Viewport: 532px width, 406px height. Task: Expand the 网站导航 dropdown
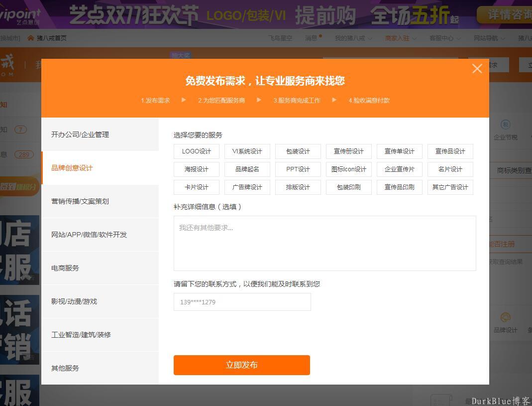coord(489,38)
